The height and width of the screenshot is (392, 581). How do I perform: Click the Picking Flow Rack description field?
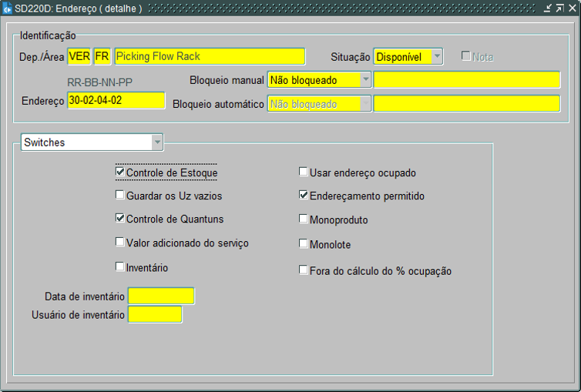pyautogui.click(x=210, y=57)
